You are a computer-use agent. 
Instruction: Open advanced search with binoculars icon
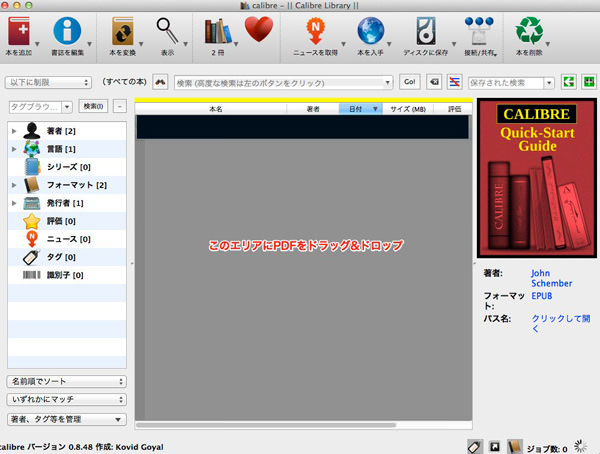pyautogui.click(x=160, y=82)
